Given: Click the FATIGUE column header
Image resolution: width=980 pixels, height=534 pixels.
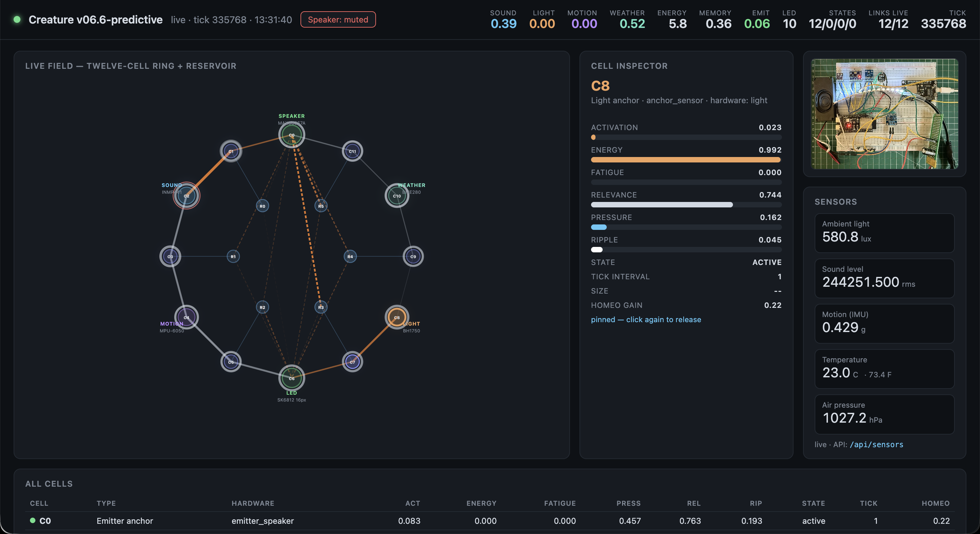Looking at the screenshot, I should click(x=560, y=503).
